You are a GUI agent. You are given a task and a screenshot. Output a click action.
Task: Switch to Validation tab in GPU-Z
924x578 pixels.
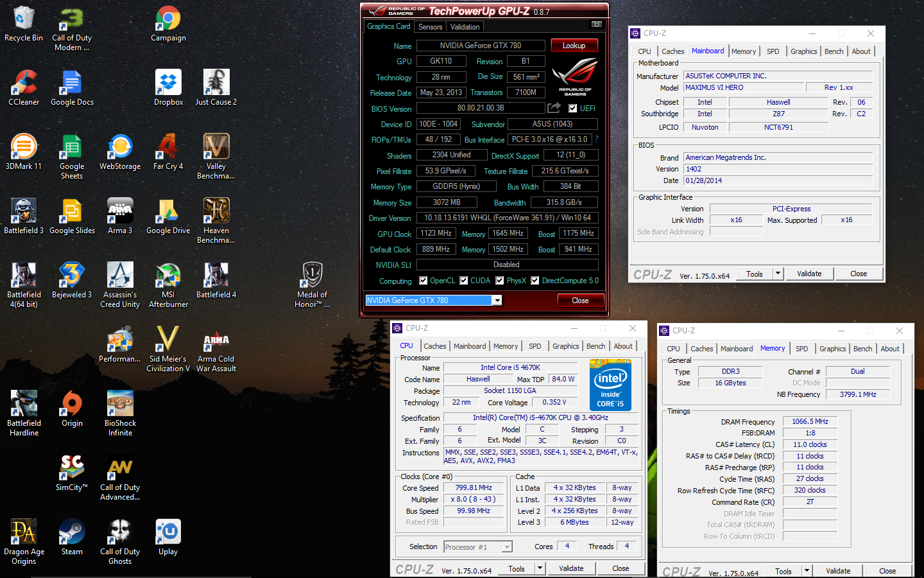465,27
